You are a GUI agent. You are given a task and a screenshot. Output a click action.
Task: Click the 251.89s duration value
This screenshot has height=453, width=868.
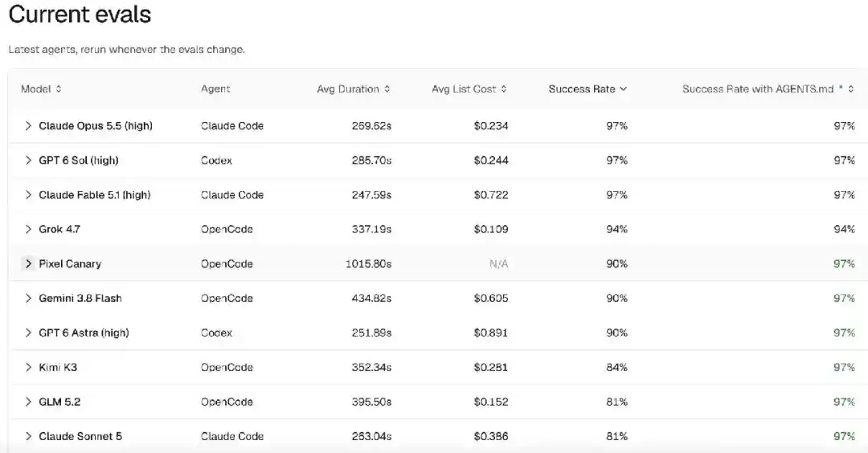(x=371, y=333)
